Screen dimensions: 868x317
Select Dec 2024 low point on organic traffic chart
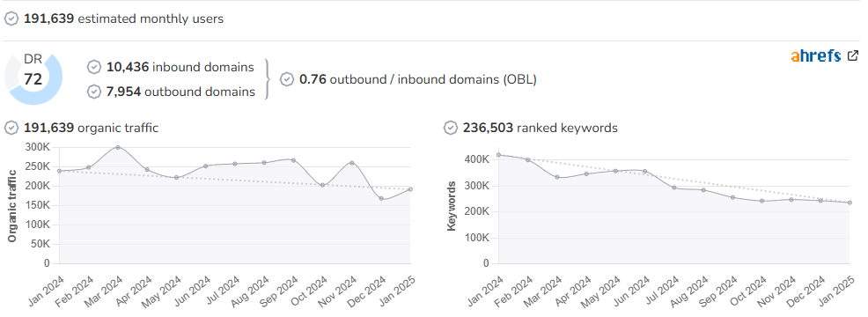(x=381, y=198)
